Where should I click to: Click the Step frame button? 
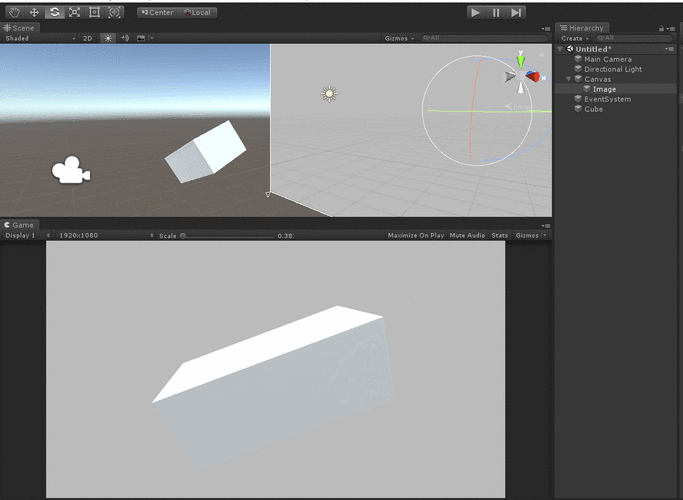click(516, 13)
